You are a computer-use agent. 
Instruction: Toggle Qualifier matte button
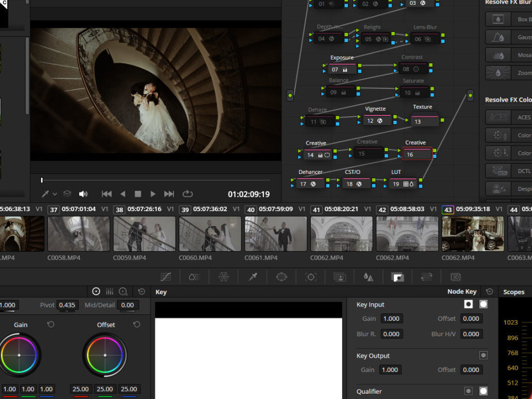click(468, 391)
